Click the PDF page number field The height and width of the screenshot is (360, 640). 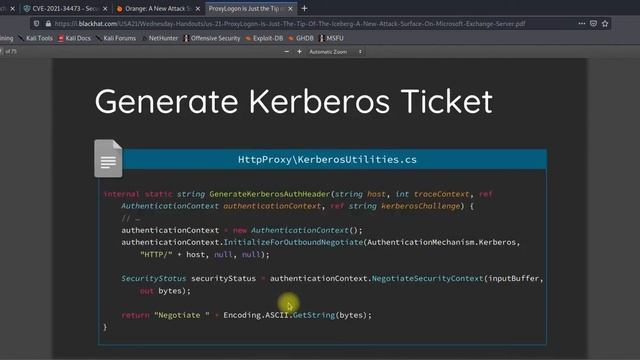pyautogui.click(x=2, y=52)
